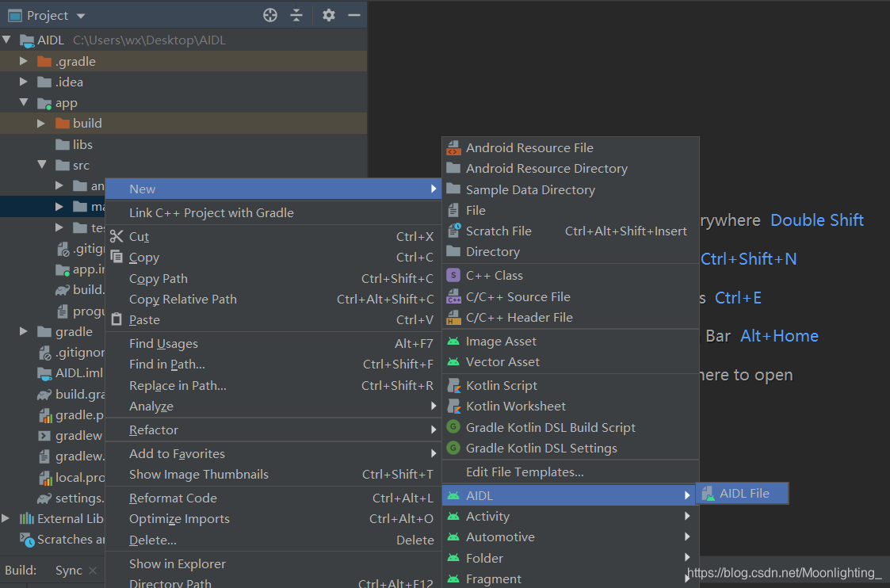Click the Vector Asset android icon

click(453, 361)
